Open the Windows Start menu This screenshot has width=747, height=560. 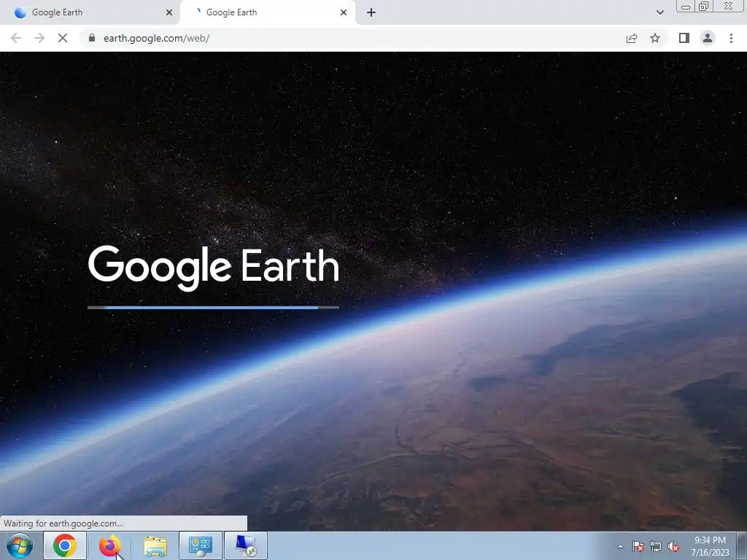(20, 545)
